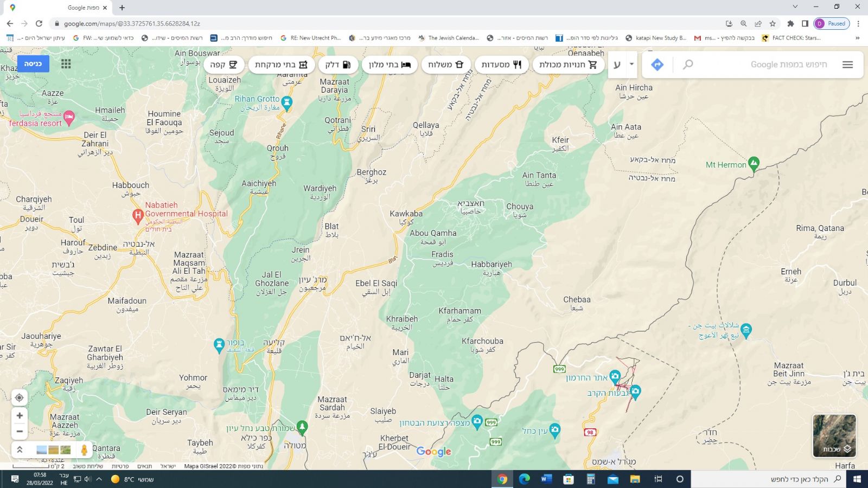Click the פרטיות privacy link
The height and width of the screenshot is (488, 868).
click(x=120, y=466)
